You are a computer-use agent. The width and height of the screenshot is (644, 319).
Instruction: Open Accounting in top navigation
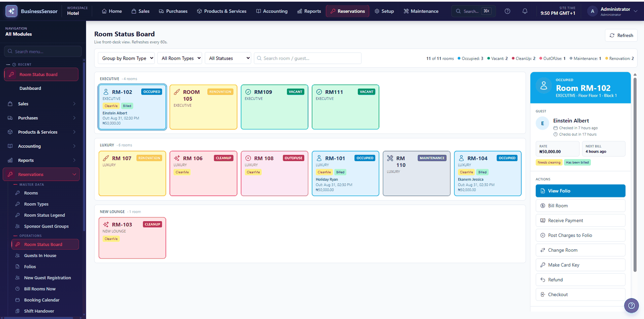click(272, 11)
